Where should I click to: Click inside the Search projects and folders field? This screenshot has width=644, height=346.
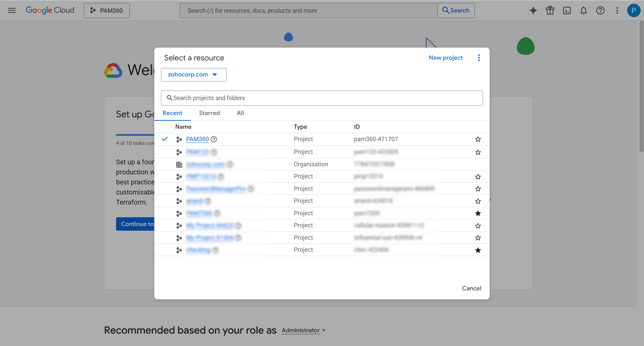322,98
